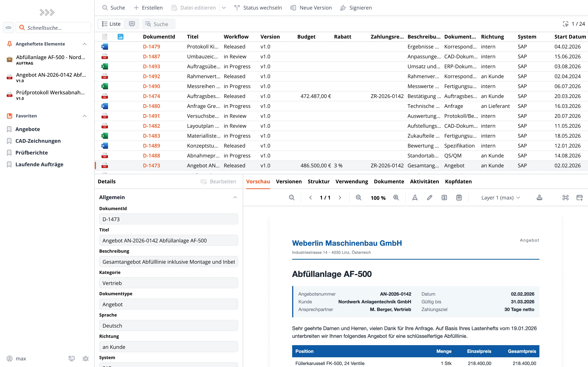Collapse the Allgemein details section
Viewport: 588px width, 367px height.
click(235, 197)
